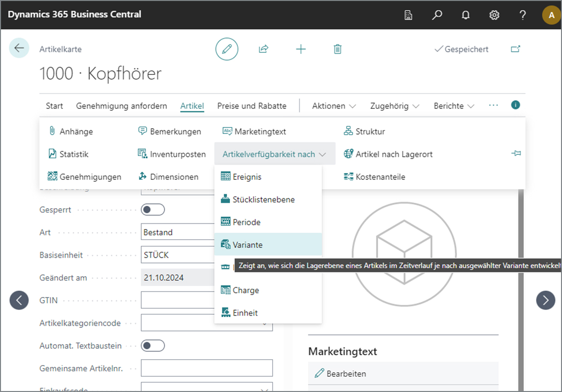This screenshot has height=392, width=562.
Task: Select Periode from the menu
Action: tap(268, 222)
